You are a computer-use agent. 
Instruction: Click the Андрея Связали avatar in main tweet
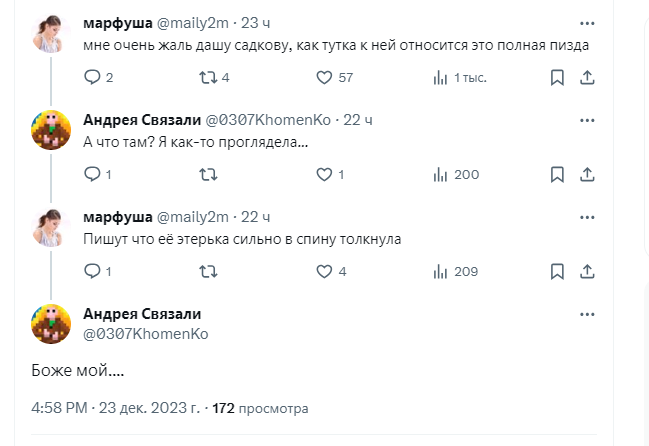50,323
